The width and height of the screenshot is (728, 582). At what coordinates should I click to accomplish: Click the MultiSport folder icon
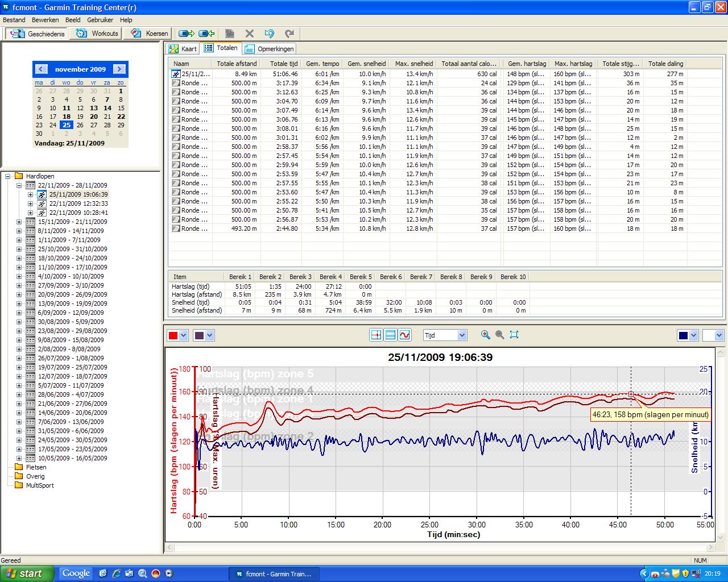18,485
